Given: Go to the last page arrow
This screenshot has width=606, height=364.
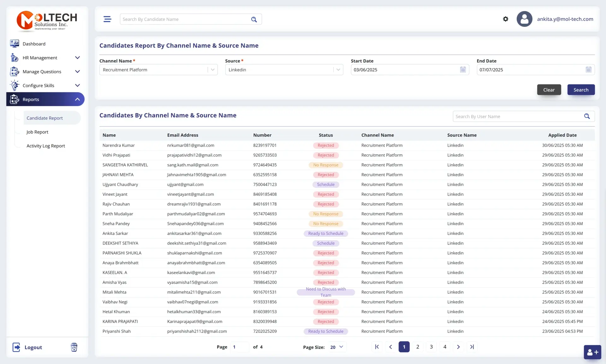Looking at the screenshot, I should coord(472,347).
